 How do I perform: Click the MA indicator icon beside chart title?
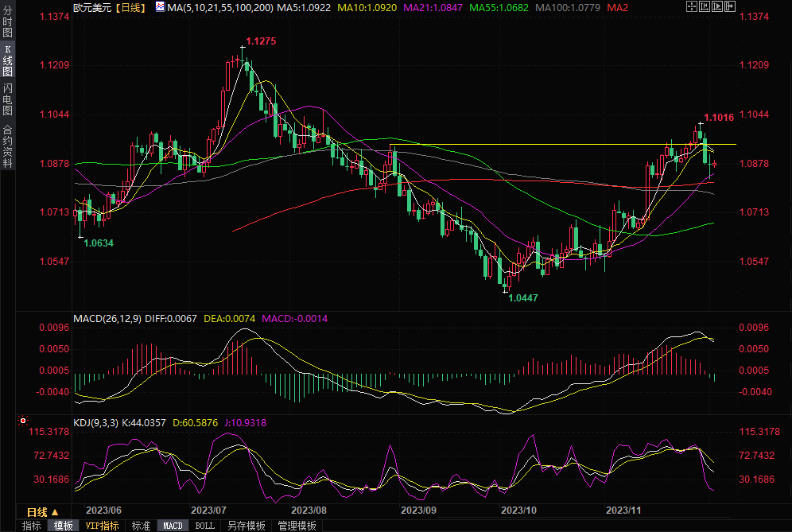coord(160,7)
